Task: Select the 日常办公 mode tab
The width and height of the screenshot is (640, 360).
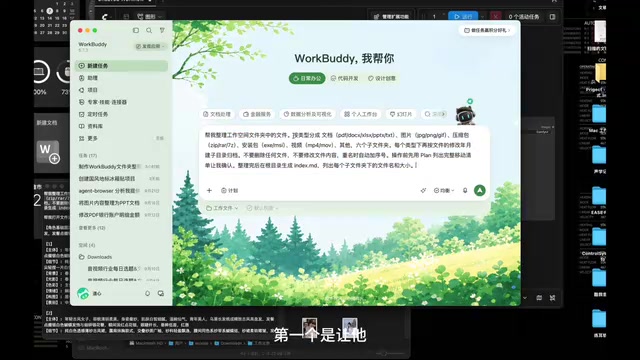Action: coord(307,78)
